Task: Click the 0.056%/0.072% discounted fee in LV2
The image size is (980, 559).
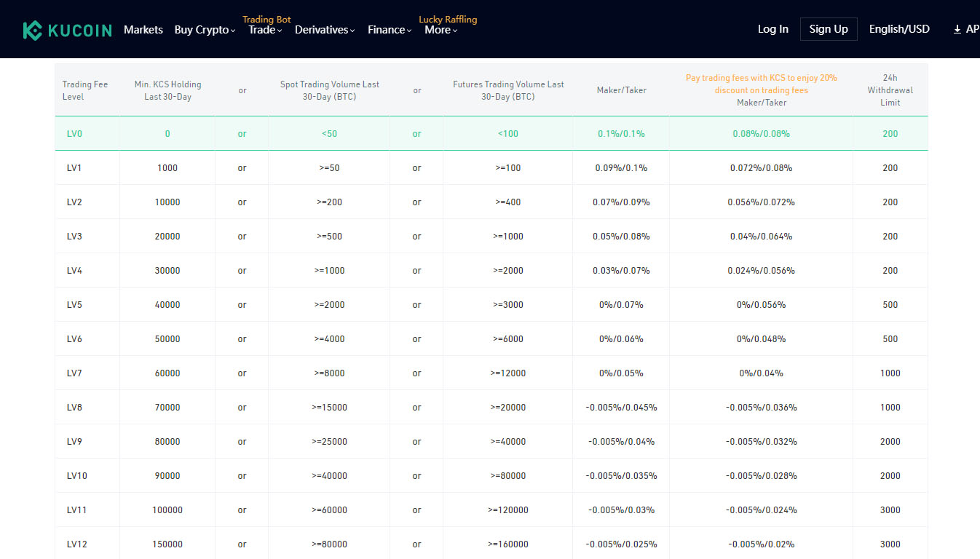Action: 761,202
